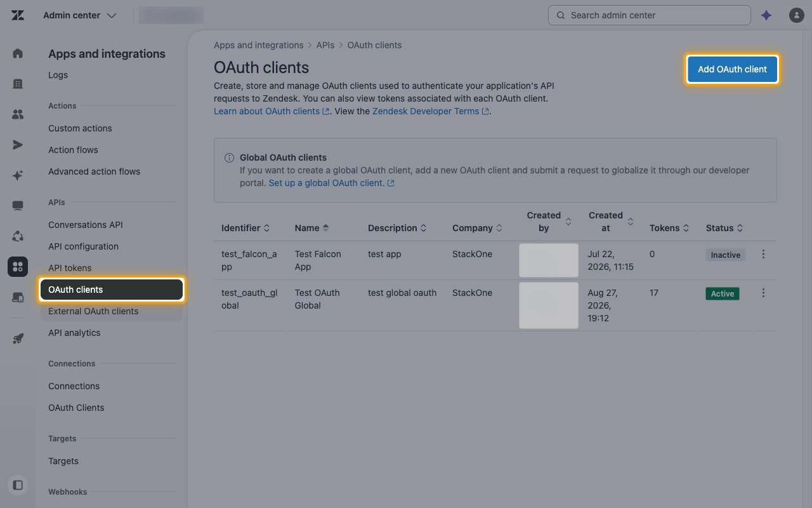Open API tokens menu item
Viewport: 812px width, 508px height.
pos(70,268)
